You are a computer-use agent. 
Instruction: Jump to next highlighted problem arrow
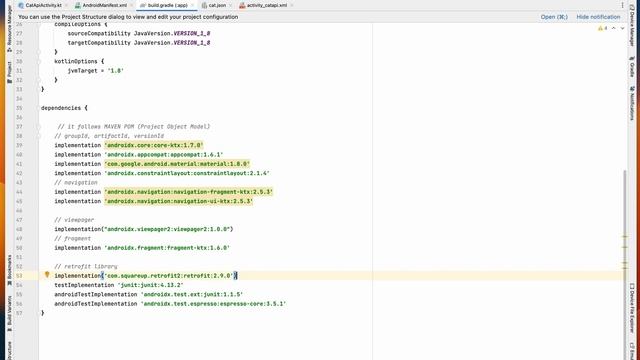click(x=622, y=28)
